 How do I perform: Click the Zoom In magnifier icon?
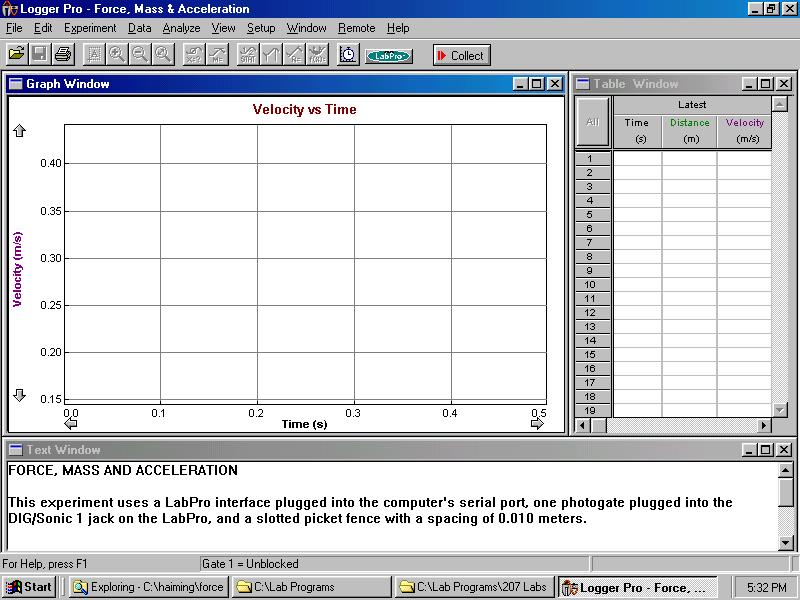pyautogui.click(x=117, y=54)
